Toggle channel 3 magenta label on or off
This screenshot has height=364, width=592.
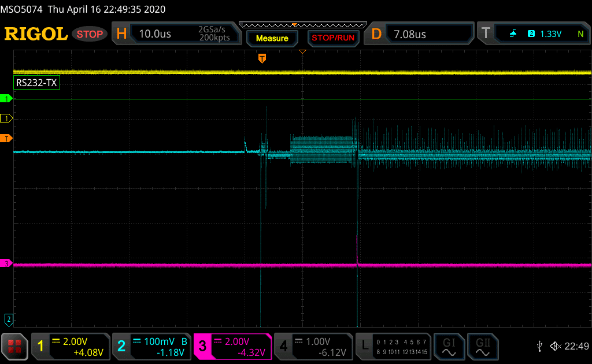coord(232,346)
